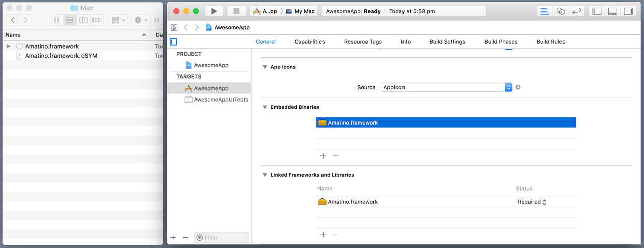The width and height of the screenshot is (644, 248).
Task: Choose the A...pp scheme
Action: tap(265, 11)
